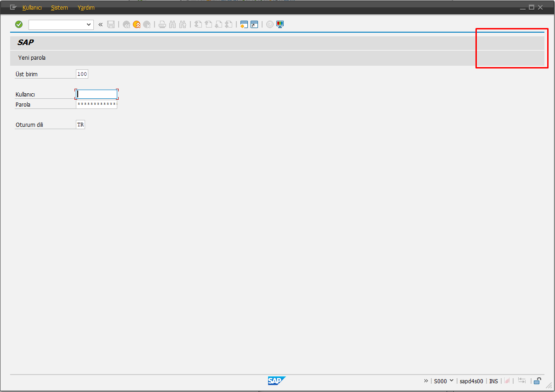Click the Parola password field
Image resolution: width=555 pixels, height=392 pixels.
click(97, 104)
